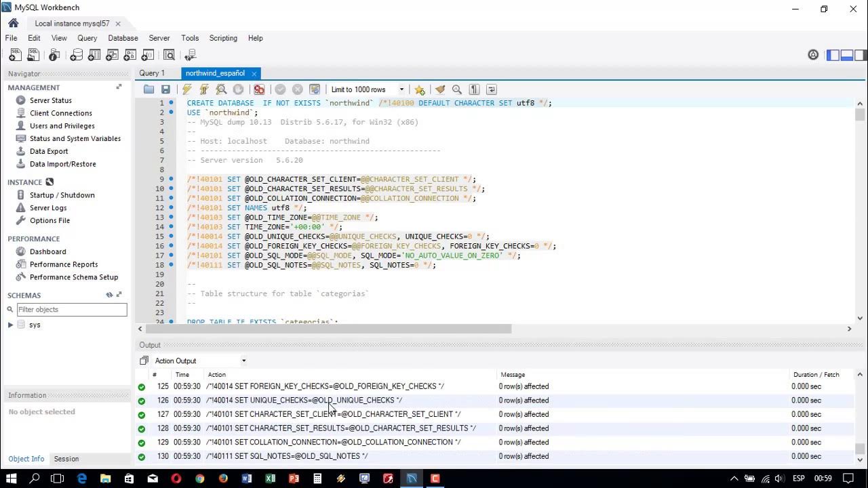Viewport: 868px width, 488px height.
Task: Click Reconnect to DBMS icon
Action: tap(191, 55)
